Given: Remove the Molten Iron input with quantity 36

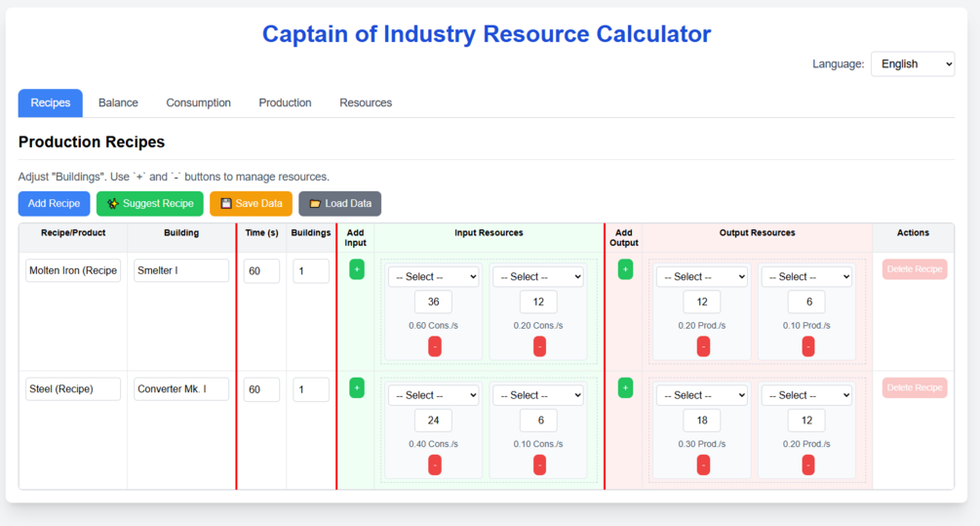Looking at the screenshot, I should (x=435, y=346).
